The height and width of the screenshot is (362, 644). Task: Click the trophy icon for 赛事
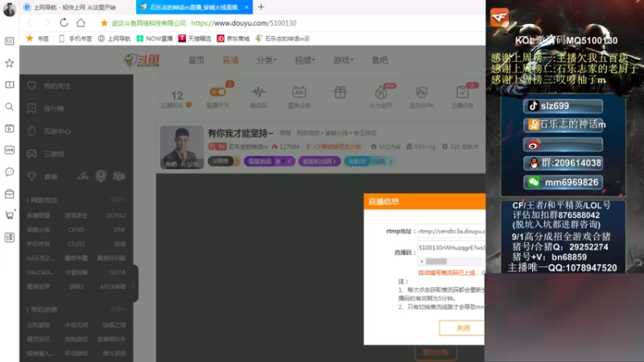[x=31, y=176]
